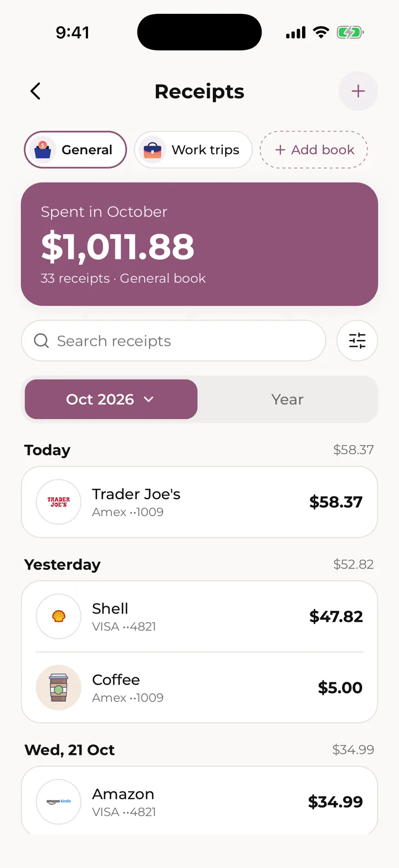
Task: Tap the coffee cup icon
Action: tap(59, 688)
